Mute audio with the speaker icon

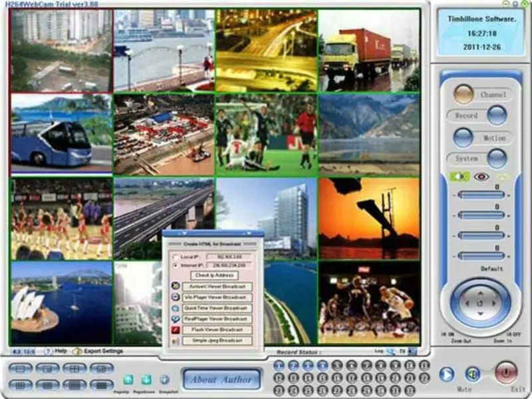click(x=473, y=374)
